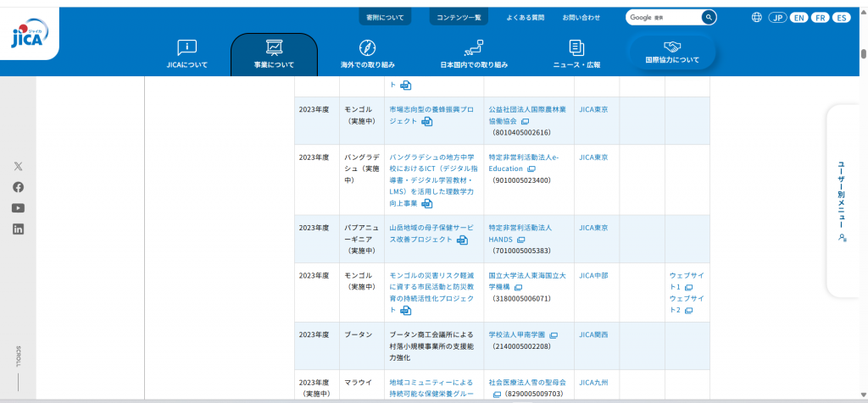
Task: Open the 国際協力について menu
Action: tap(672, 52)
